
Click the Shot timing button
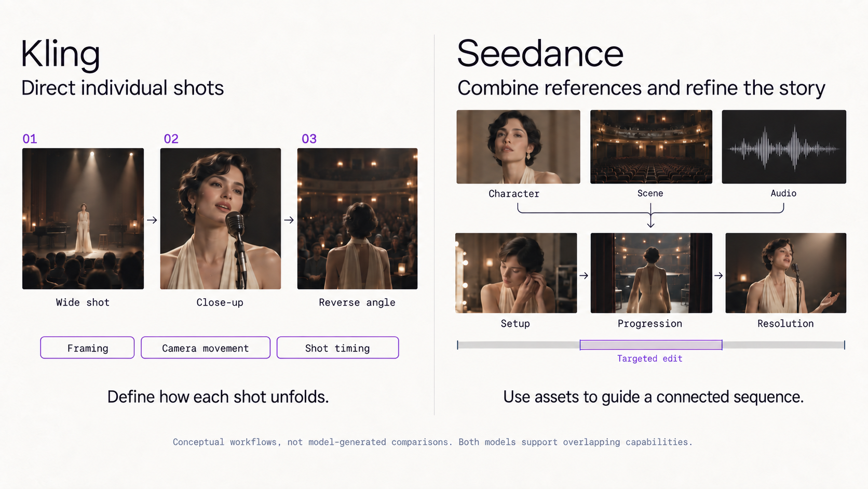pyautogui.click(x=337, y=348)
